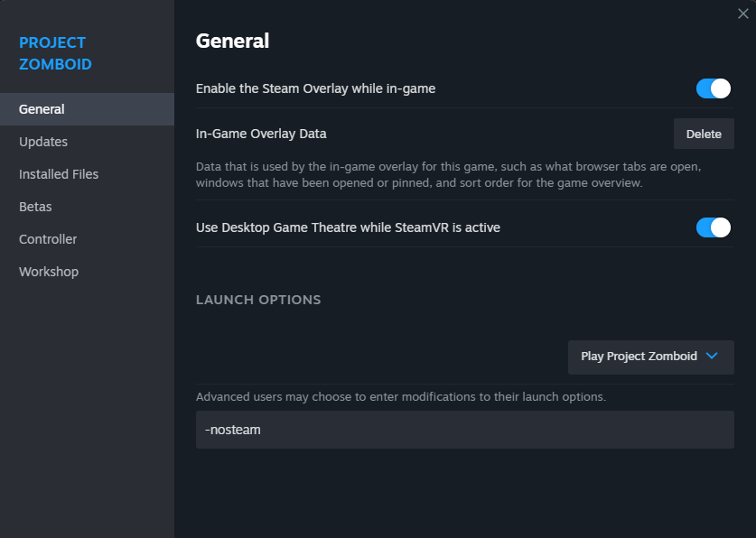Screen dimensions: 756x538
Task: Click the launch options field containing -nosteam
Action: pyautogui.click(x=464, y=430)
